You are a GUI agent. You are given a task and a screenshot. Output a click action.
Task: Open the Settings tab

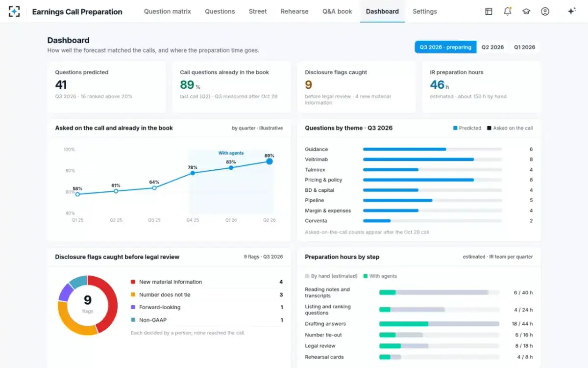[x=425, y=11]
